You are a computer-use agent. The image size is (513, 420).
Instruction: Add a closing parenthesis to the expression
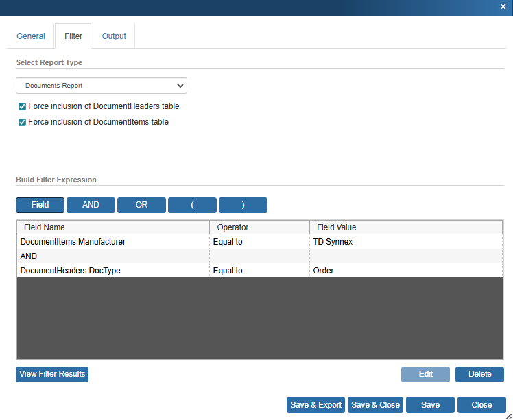click(x=243, y=205)
